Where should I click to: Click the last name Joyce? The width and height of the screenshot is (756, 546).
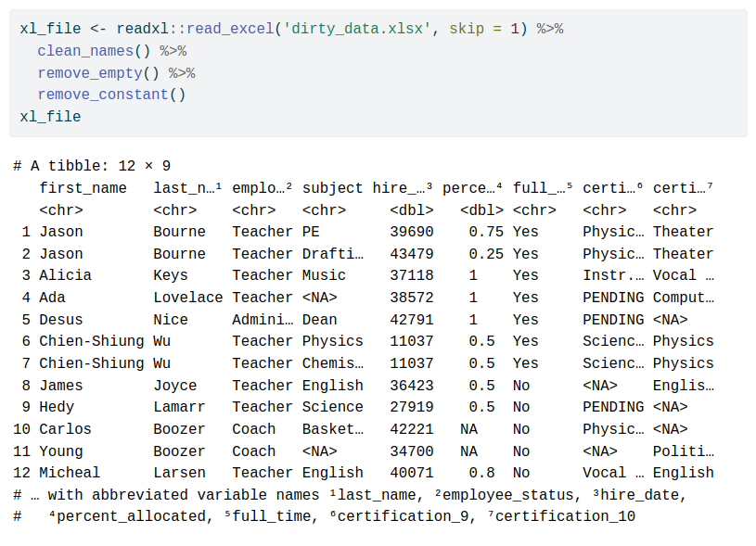pyautogui.click(x=175, y=386)
